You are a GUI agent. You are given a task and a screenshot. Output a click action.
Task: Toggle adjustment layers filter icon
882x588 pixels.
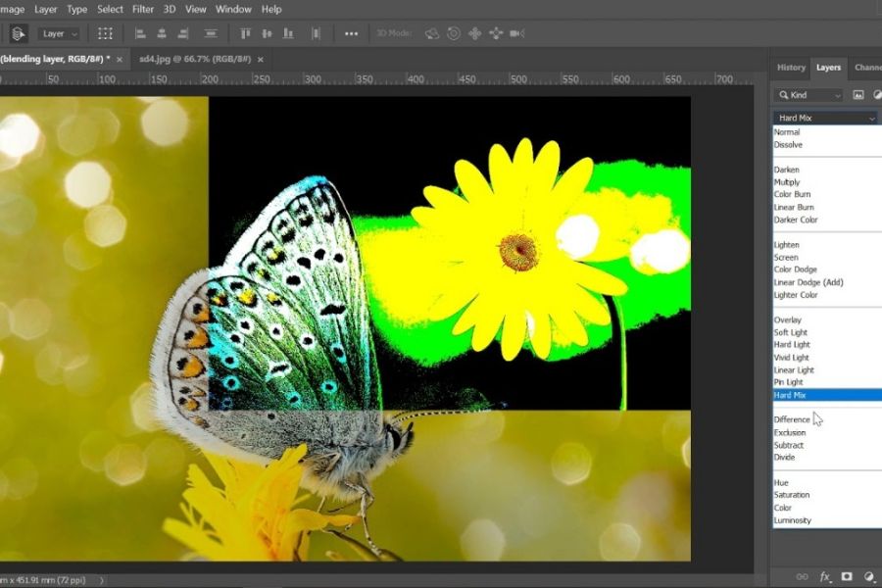coord(876,95)
